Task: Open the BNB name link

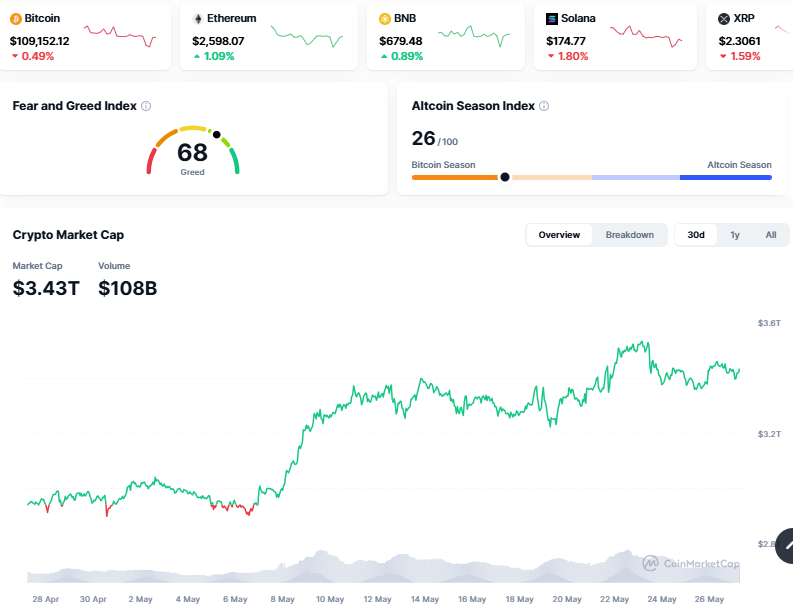Action: pyautogui.click(x=405, y=18)
